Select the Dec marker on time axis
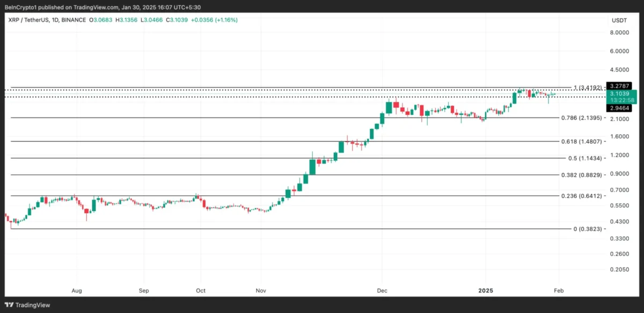Viewport: 644px width, 313px height. click(382, 290)
